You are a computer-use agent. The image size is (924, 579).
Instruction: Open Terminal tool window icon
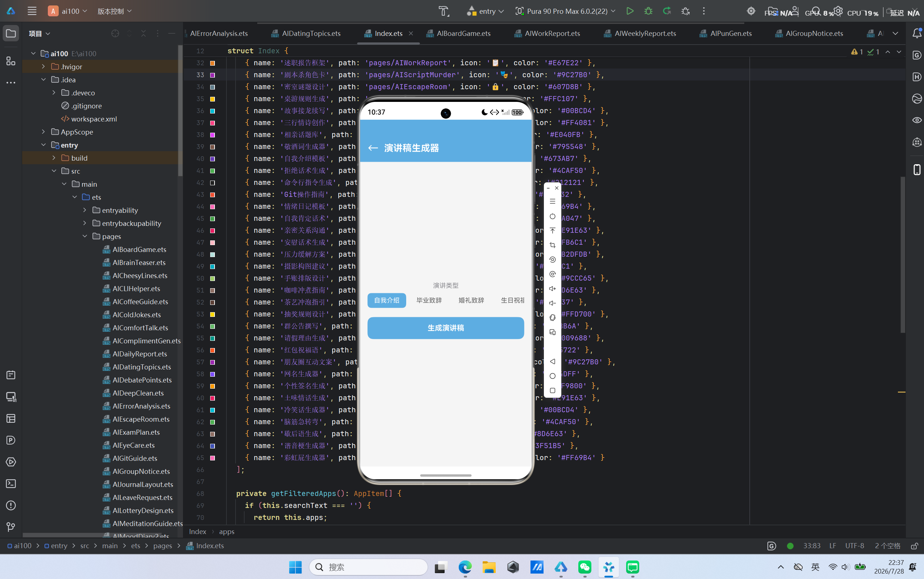11,484
